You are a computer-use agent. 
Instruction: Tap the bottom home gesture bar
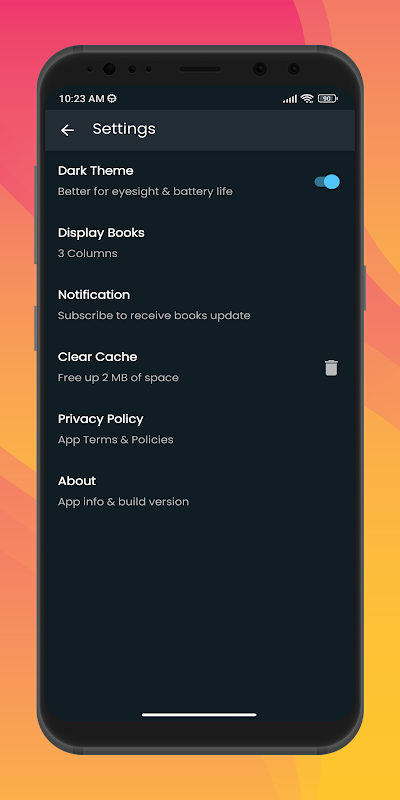tap(199, 715)
